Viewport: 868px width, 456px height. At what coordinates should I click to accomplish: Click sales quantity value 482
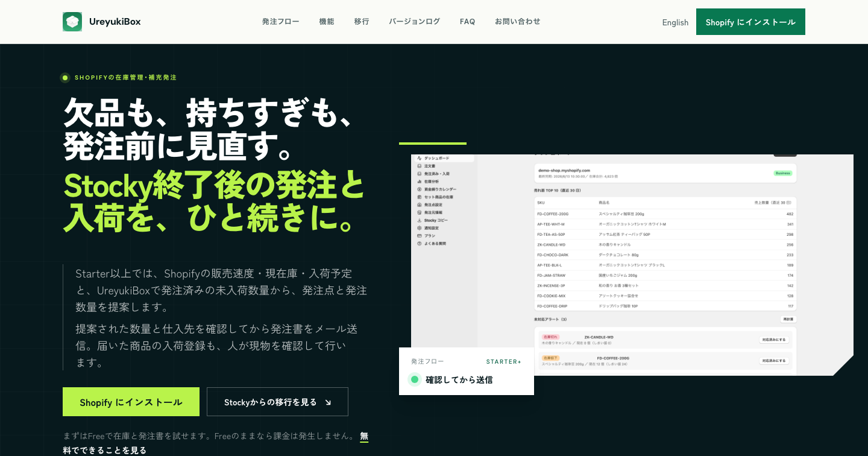790,214
